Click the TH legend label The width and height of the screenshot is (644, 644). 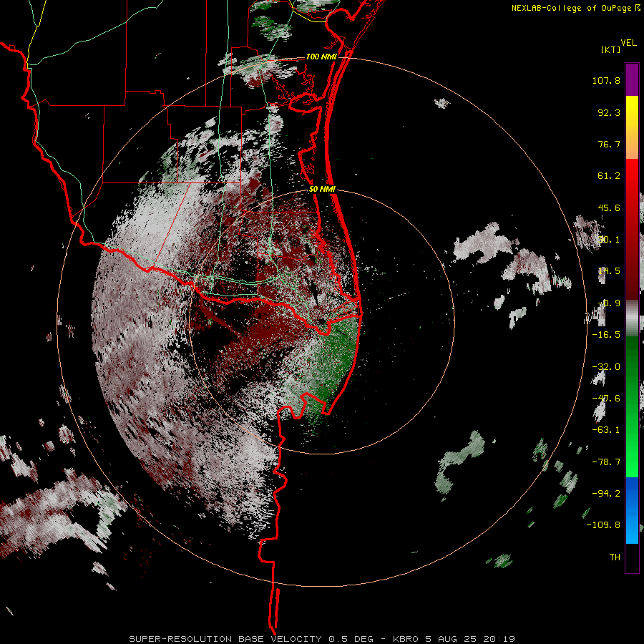click(615, 557)
